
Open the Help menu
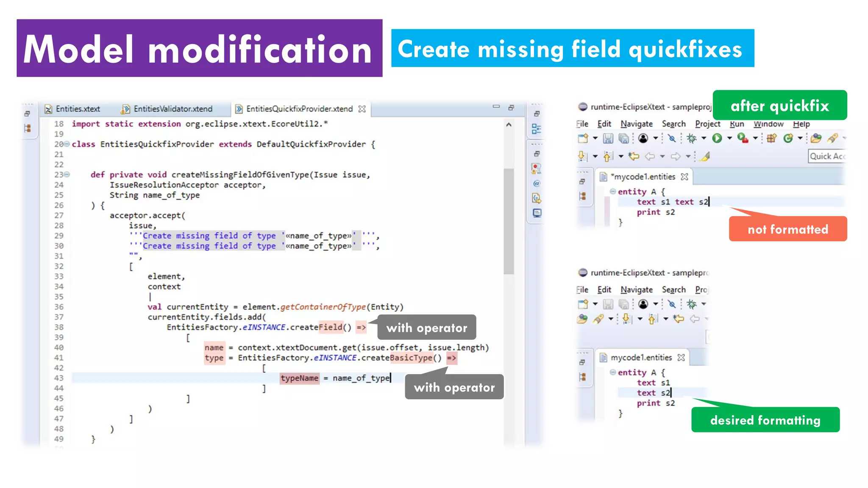pos(801,124)
